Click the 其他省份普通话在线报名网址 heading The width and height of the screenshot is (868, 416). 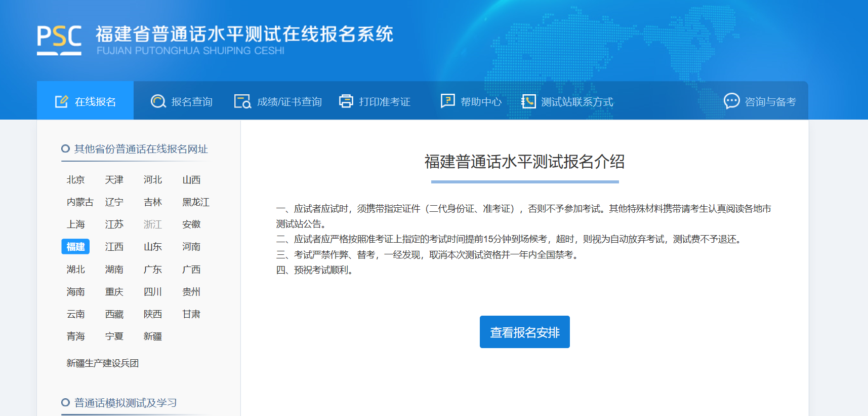click(x=141, y=149)
